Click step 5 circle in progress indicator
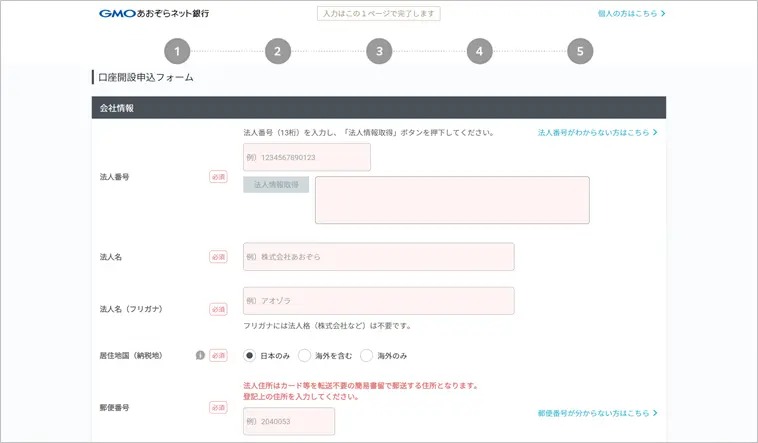 pyautogui.click(x=580, y=52)
